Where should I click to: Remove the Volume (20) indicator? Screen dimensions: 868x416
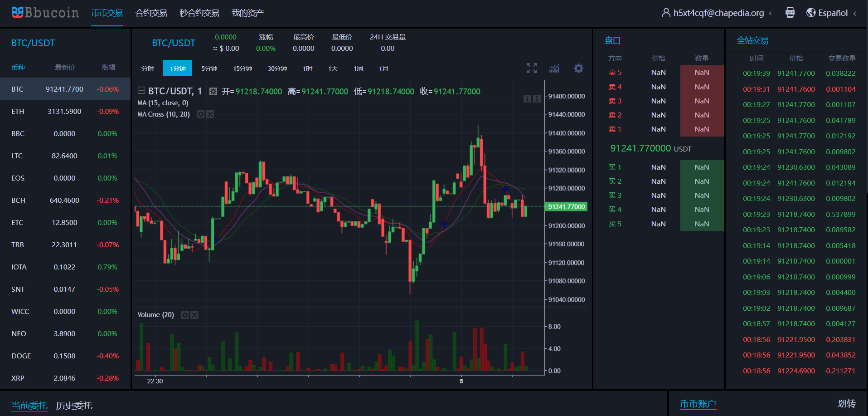(194, 315)
